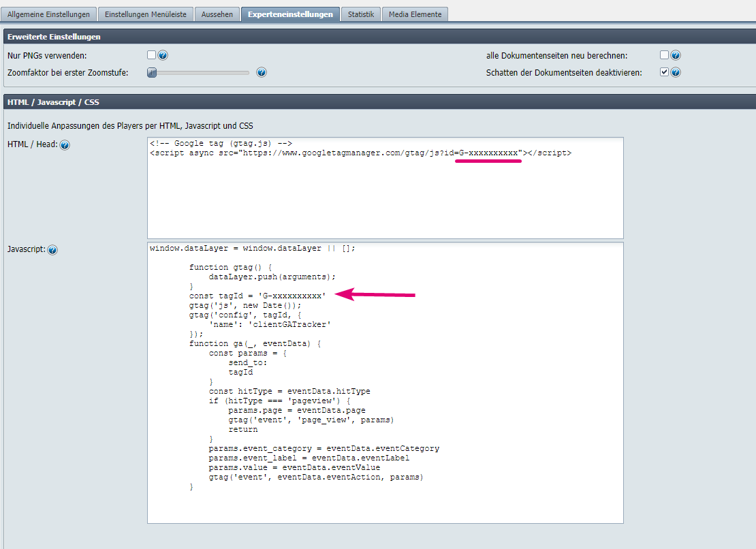This screenshot has height=549, width=756.
Task: Tick alle Dokumentenseiten neu berechnen checkbox
Action: (x=664, y=55)
